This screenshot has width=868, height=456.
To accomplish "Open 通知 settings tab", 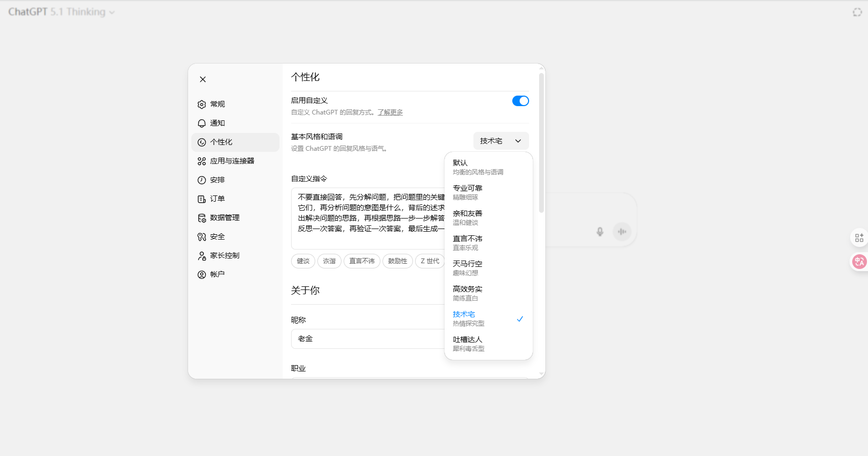I will point(235,123).
